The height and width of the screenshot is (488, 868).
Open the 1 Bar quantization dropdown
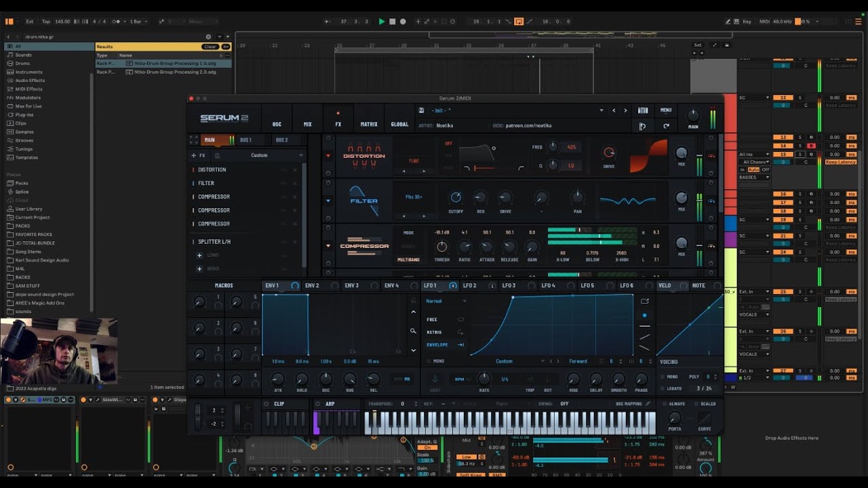click(139, 22)
